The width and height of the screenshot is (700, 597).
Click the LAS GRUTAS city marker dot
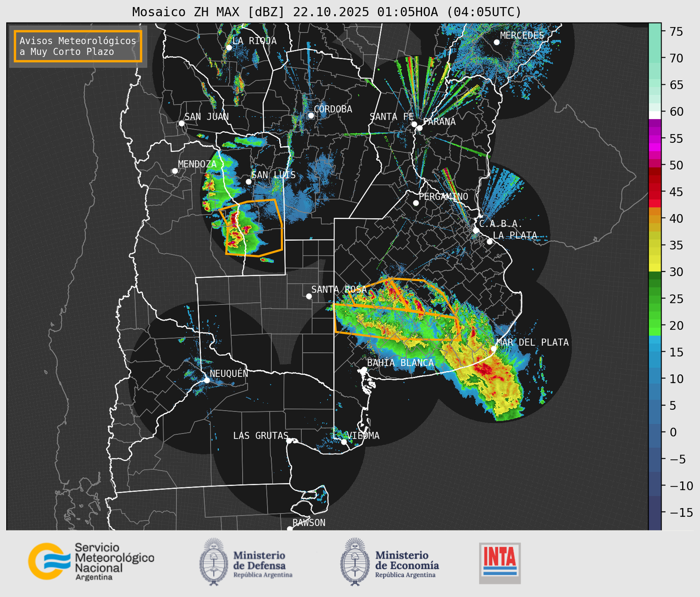pyautogui.click(x=289, y=441)
